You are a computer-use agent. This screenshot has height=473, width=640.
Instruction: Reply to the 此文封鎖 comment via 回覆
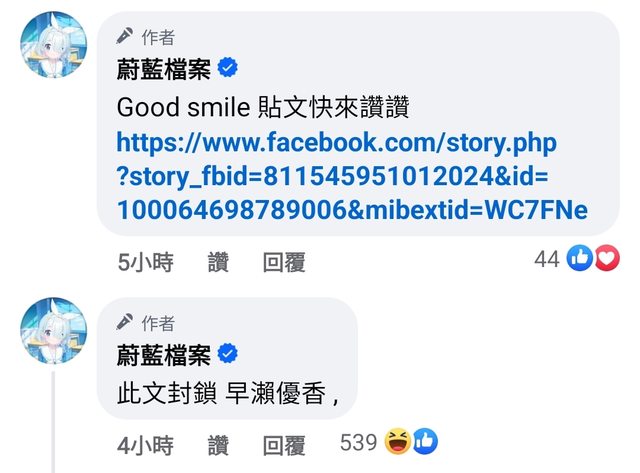coord(284,445)
